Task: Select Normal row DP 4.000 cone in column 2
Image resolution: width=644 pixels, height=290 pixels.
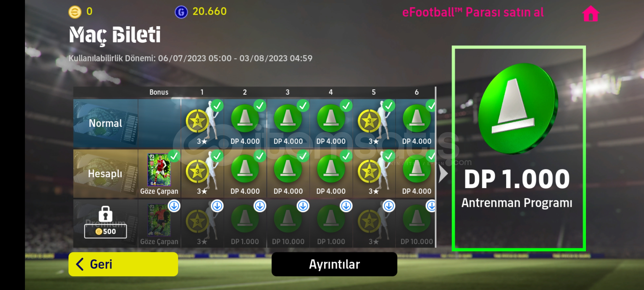Action: (245, 123)
